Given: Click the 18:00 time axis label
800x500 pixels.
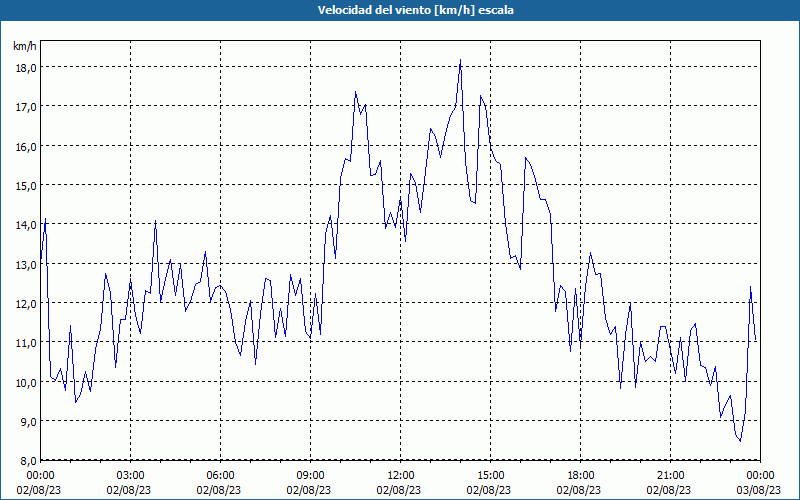Looking at the screenshot, I should point(581,476).
